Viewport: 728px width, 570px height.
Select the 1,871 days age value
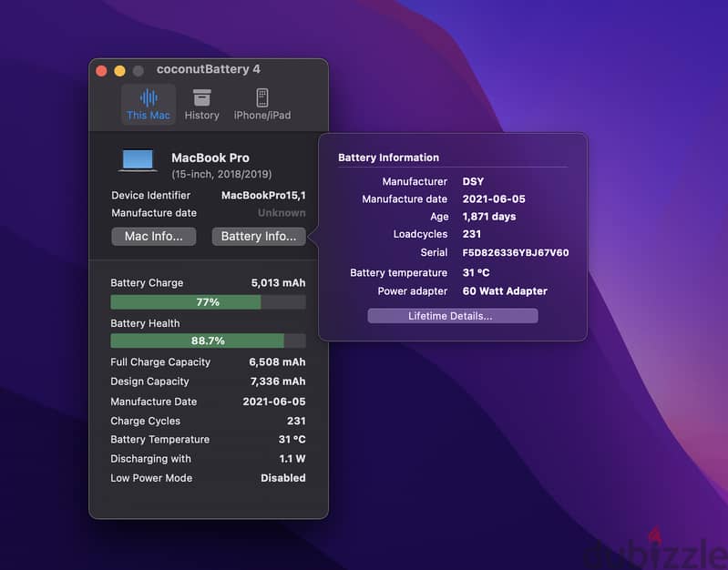pyautogui.click(x=489, y=217)
